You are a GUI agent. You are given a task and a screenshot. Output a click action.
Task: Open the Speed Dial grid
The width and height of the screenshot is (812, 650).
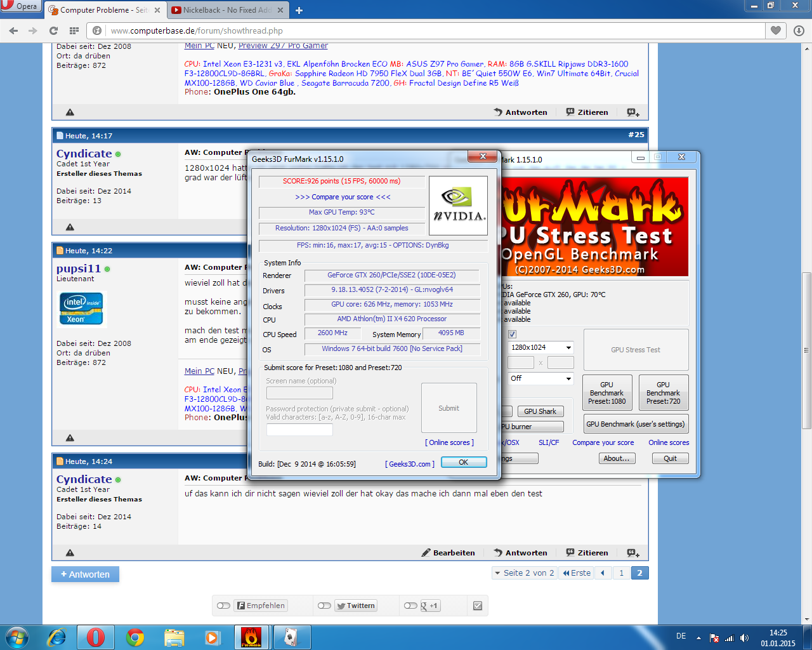tap(74, 30)
